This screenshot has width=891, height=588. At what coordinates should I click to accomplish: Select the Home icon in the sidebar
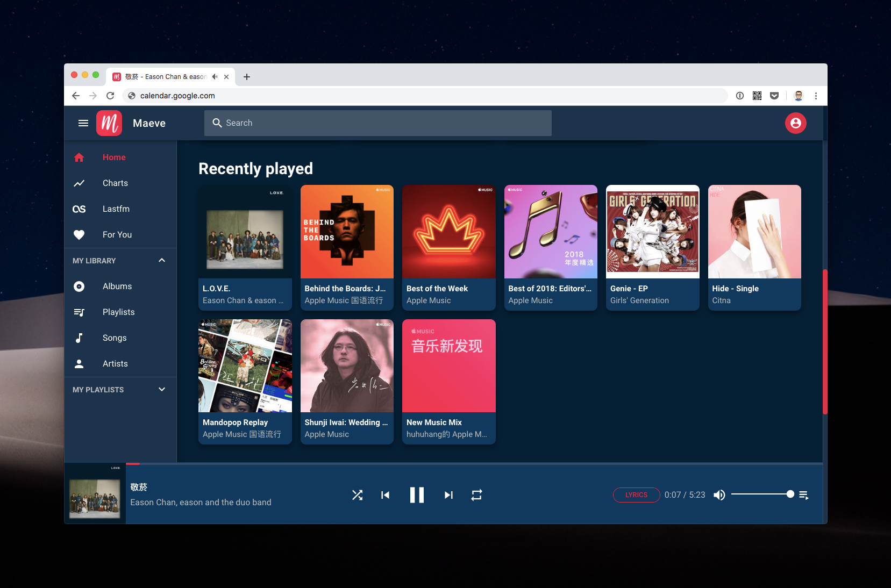click(x=79, y=157)
